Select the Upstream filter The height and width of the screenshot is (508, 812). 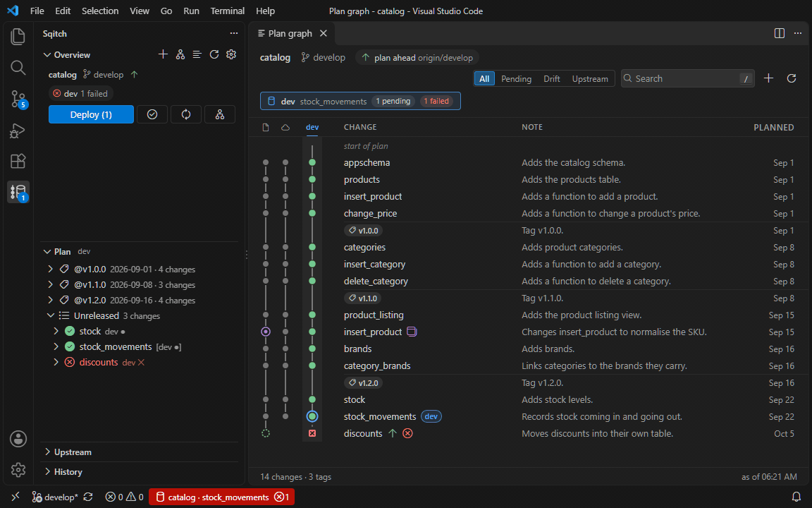point(590,79)
